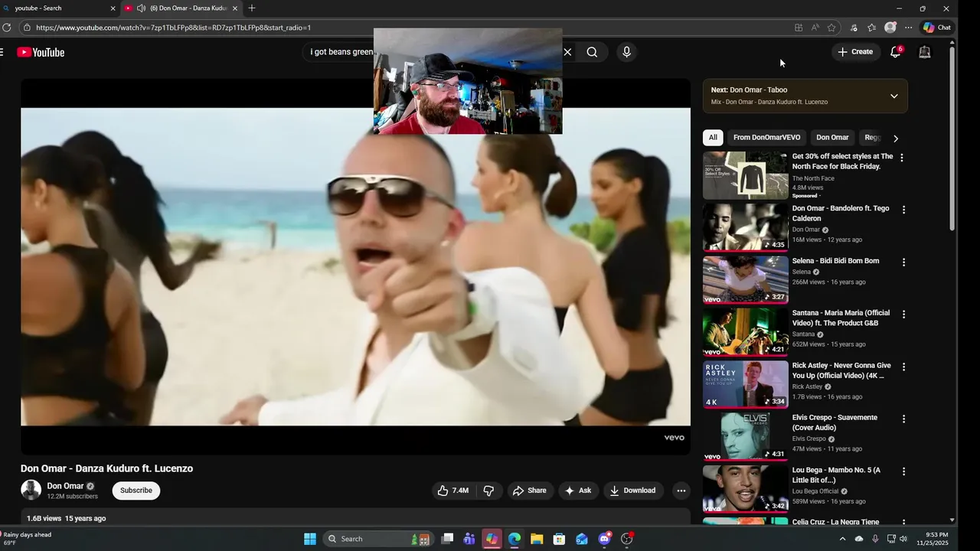This screenshot has width=980, height=551.
Task: Reload the page
Action: click(7, 28)
